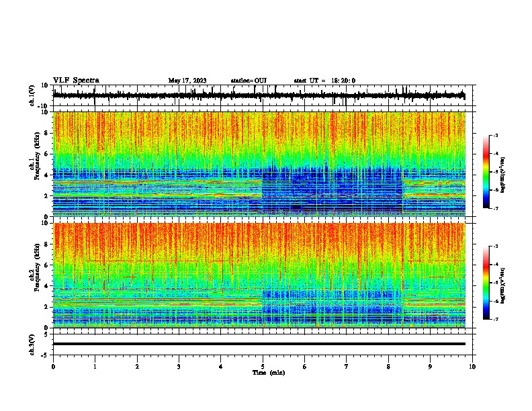
Task: Click the 'ch.3(V)' axis label
Action: 32,345
